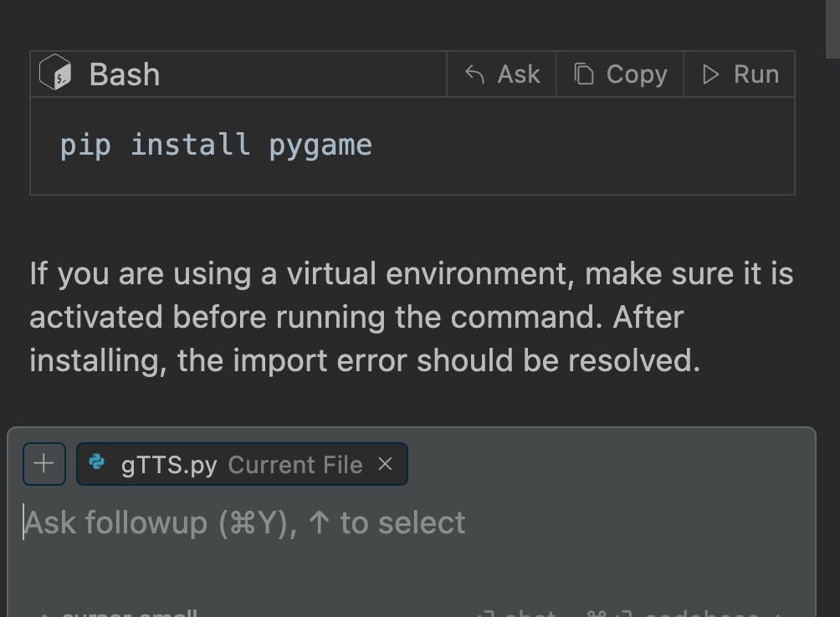Select the gTTS.py filename in the context chip
840x617 pixels.
[x=169, y=465]
